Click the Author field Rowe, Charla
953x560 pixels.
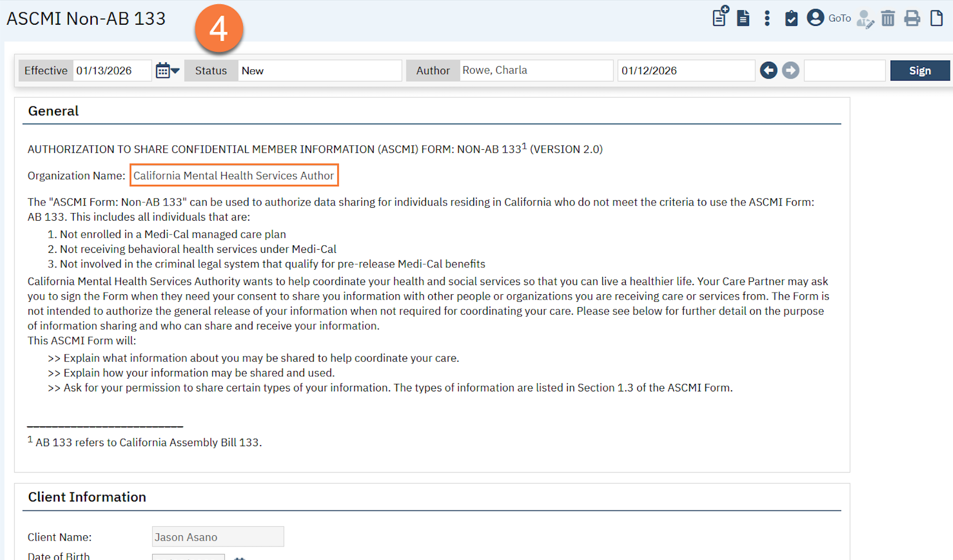(535, 71)
